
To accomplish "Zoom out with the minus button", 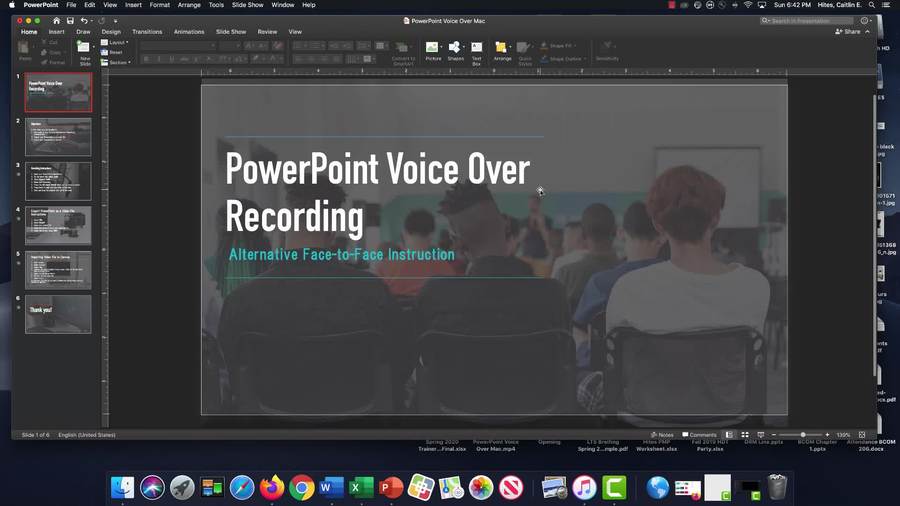I will point(774,435).
